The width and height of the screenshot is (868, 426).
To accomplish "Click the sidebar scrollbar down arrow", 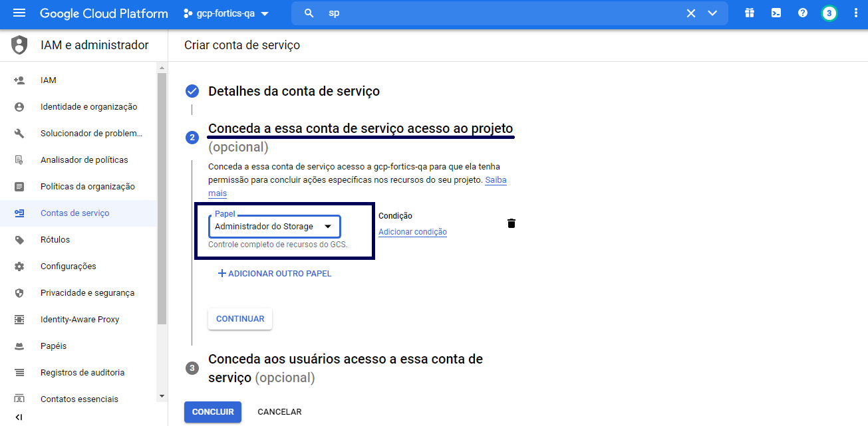I will [x=162, y=397].
